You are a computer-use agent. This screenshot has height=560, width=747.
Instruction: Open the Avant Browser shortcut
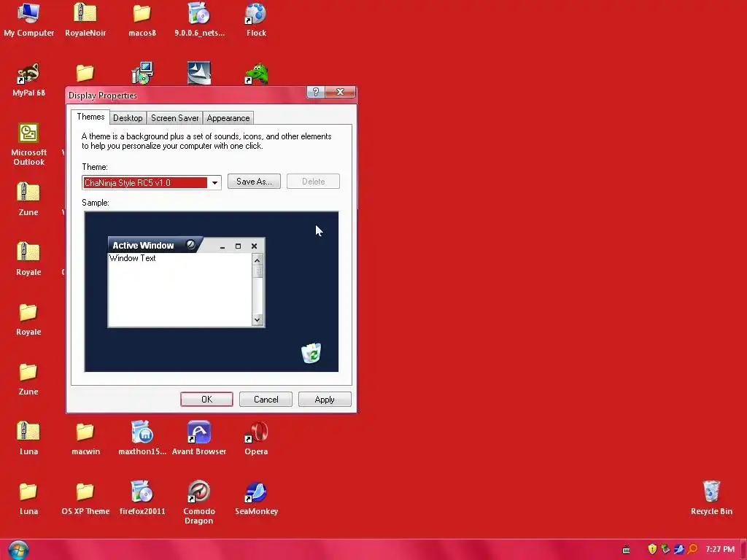click(x=199, y=438)
